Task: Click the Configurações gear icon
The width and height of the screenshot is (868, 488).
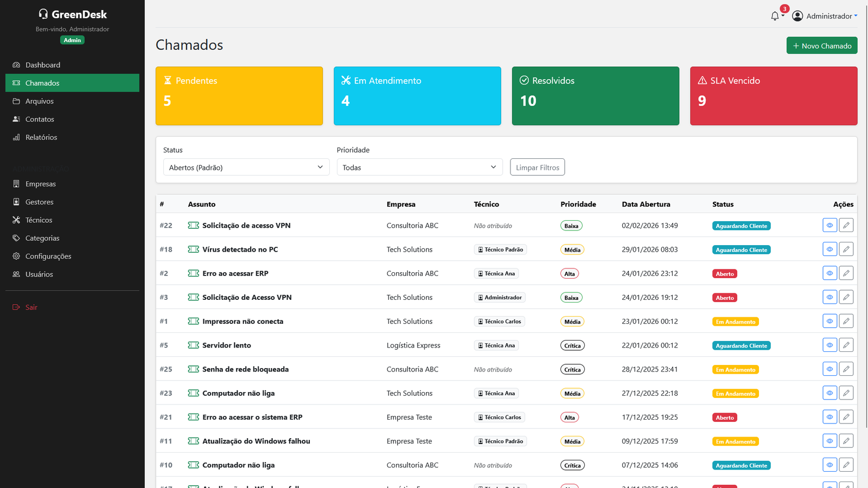Action: [x=16, y=256]
